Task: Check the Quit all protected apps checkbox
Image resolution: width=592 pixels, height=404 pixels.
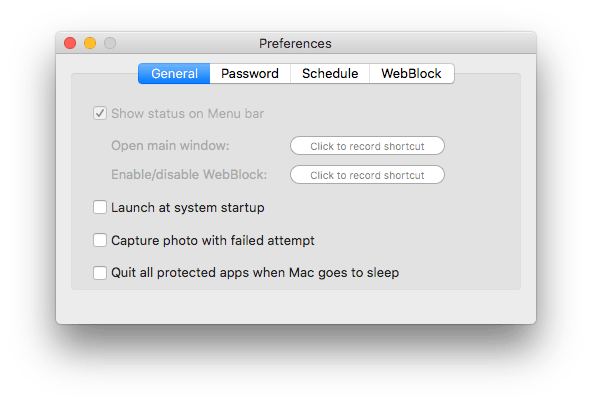Action: tap(100, 273)
